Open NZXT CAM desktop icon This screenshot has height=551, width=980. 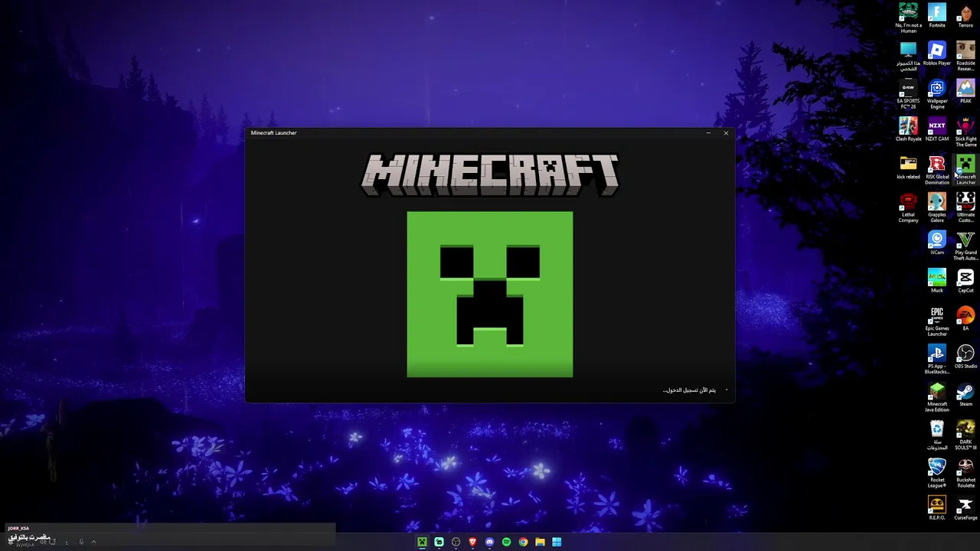point(937,129)
